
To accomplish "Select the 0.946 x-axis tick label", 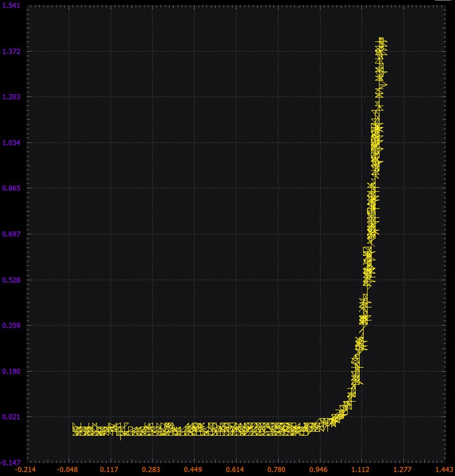I will click(x=318, y=470).
